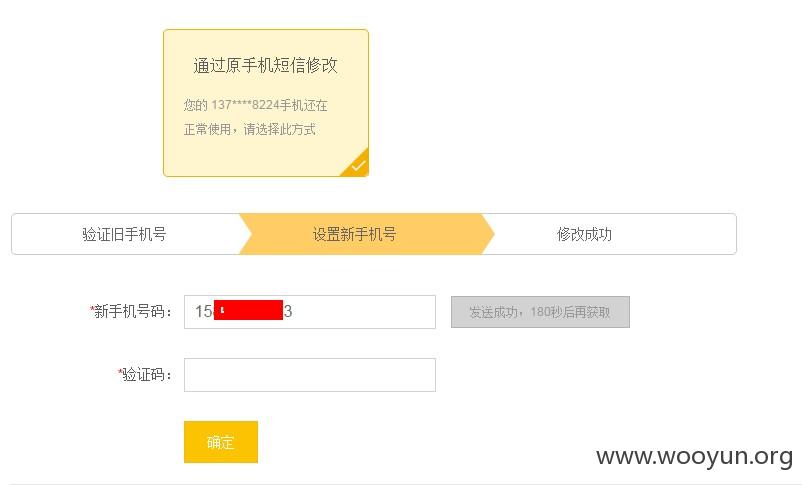The width and height of the screenshot is (802, 485).
Task: Click the red asterisk beside 验证码
Action: (x=120, y=371)
